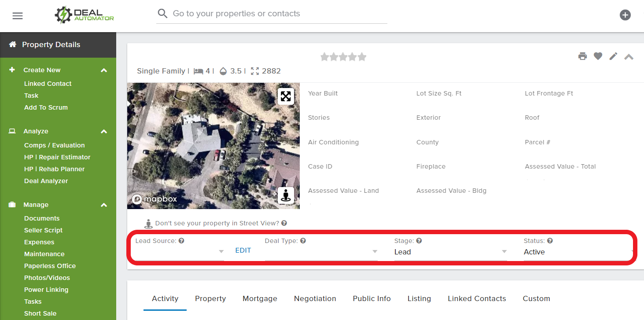The image size is (644, 320).
Task: Open Short Sale in sidebar
Action: [x=40, y=313]
